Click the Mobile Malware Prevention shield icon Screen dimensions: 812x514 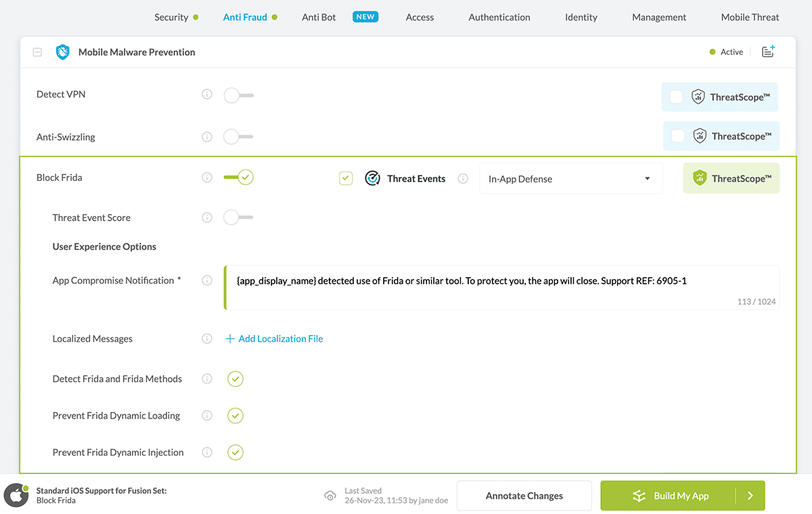63,52
